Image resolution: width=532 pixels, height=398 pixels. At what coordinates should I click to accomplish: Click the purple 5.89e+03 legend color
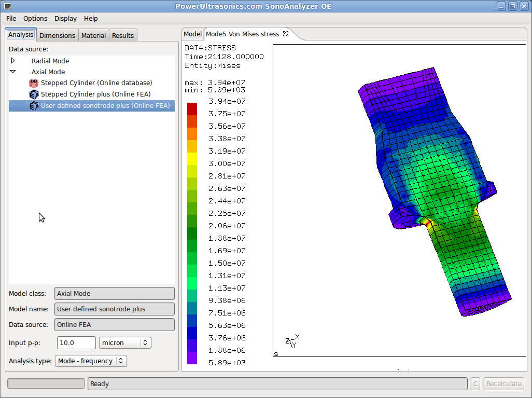point(192,358)
